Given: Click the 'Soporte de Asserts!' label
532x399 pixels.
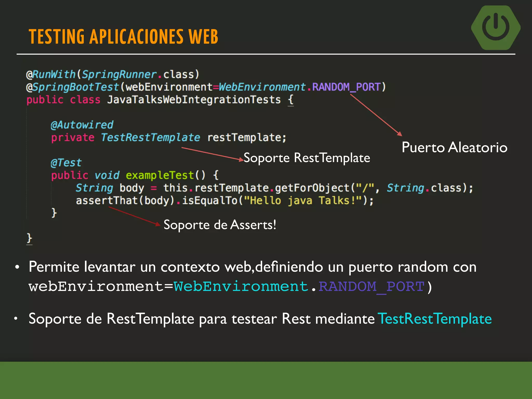Looking at the screenshot, I should (220, 225).
